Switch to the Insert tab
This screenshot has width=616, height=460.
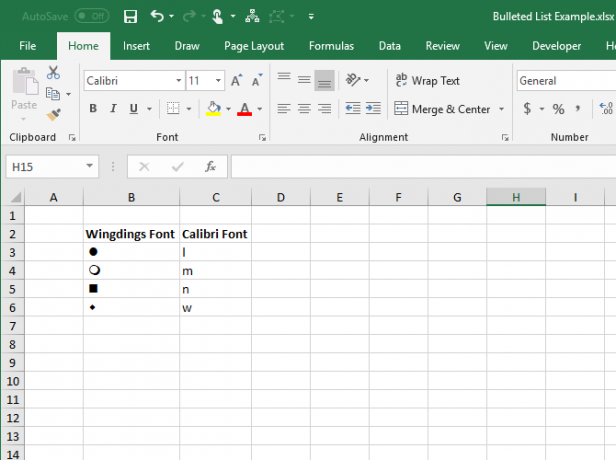[136, 46]
